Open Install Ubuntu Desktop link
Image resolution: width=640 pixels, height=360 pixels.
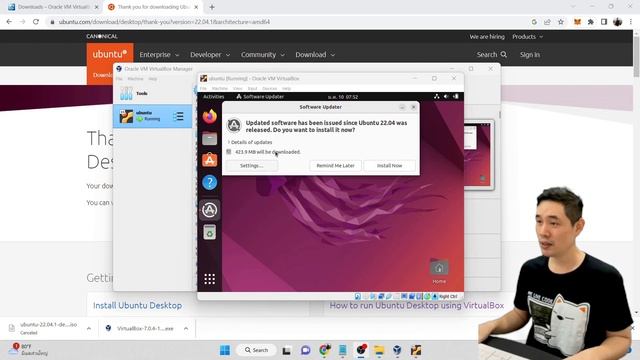click(138, 305)
